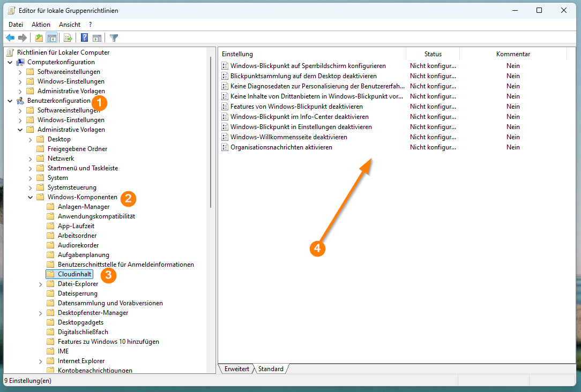
Task: Switch to the Standard tab
Action: [x=271, y=369]
